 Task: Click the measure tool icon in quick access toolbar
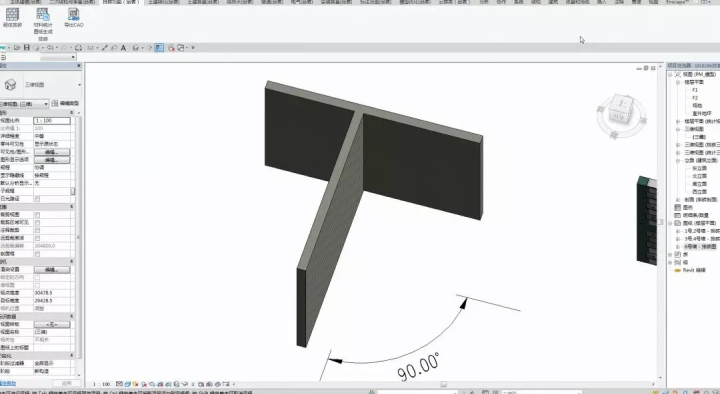pos(90,48)
